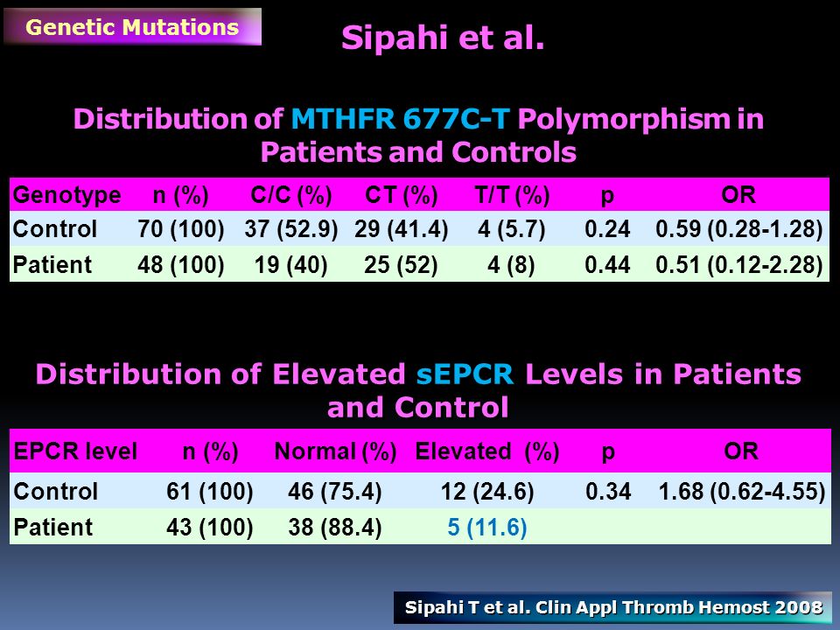The image size is (840, 630).
Task: Click the "19 (40)" cell
Action: coord(290,264)
